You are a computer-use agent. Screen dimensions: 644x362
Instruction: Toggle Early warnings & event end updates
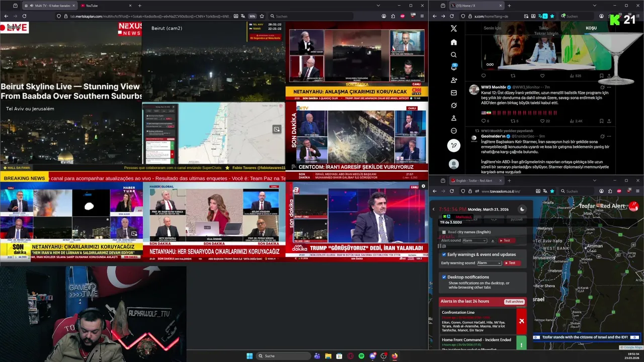(444, 254)
